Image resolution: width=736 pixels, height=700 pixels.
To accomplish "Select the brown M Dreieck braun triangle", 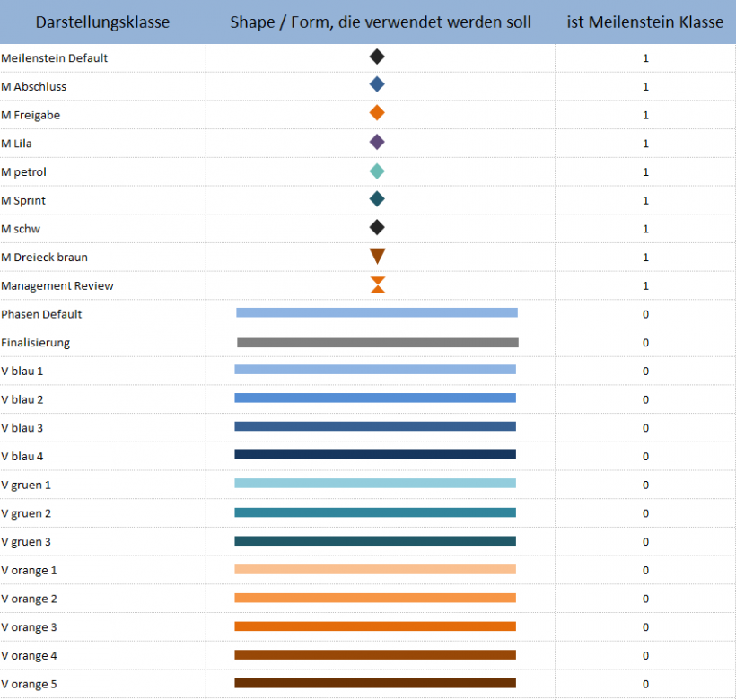I will tap(377, 256).
